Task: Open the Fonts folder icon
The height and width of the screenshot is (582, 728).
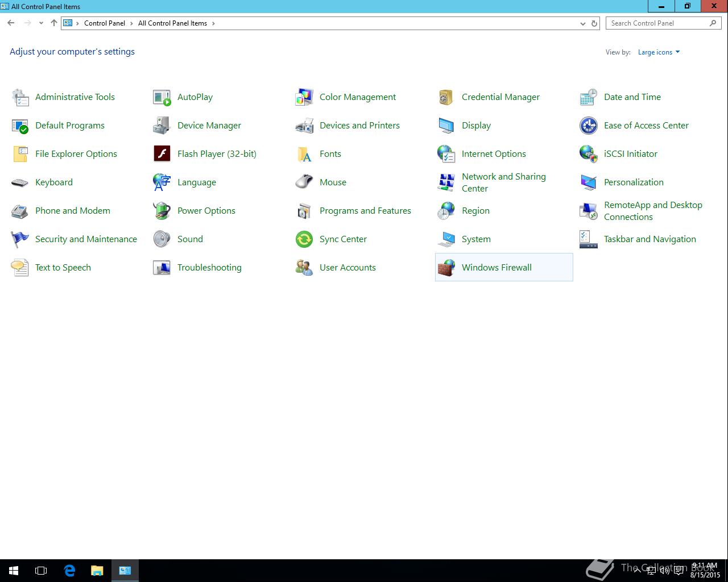Action: (304, 154)
